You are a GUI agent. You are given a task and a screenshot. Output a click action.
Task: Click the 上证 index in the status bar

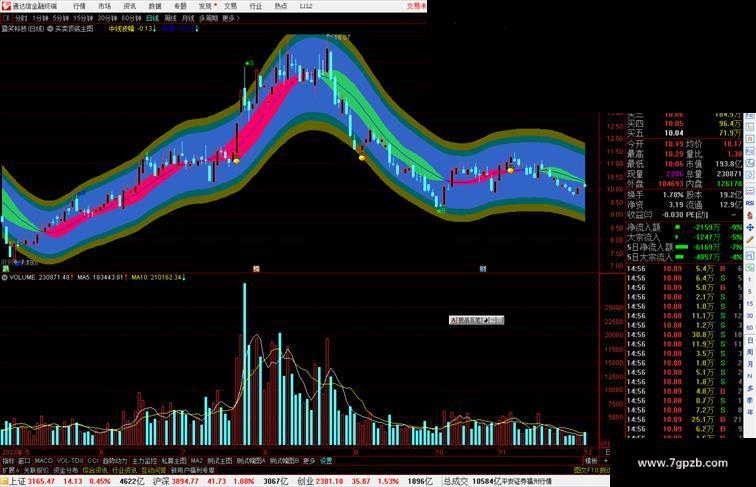(x=17, y=481)
